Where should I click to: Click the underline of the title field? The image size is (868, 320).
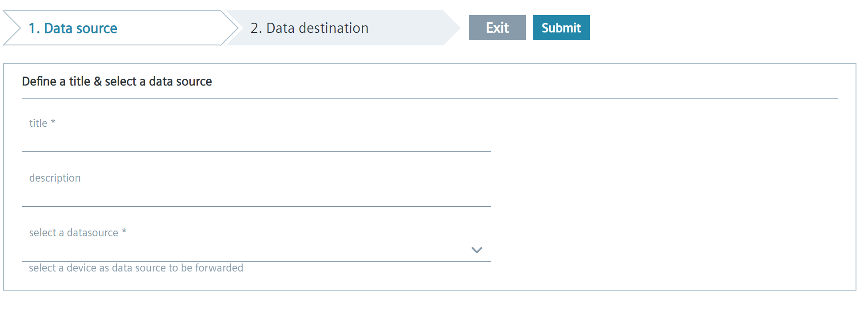click(256, 152)
